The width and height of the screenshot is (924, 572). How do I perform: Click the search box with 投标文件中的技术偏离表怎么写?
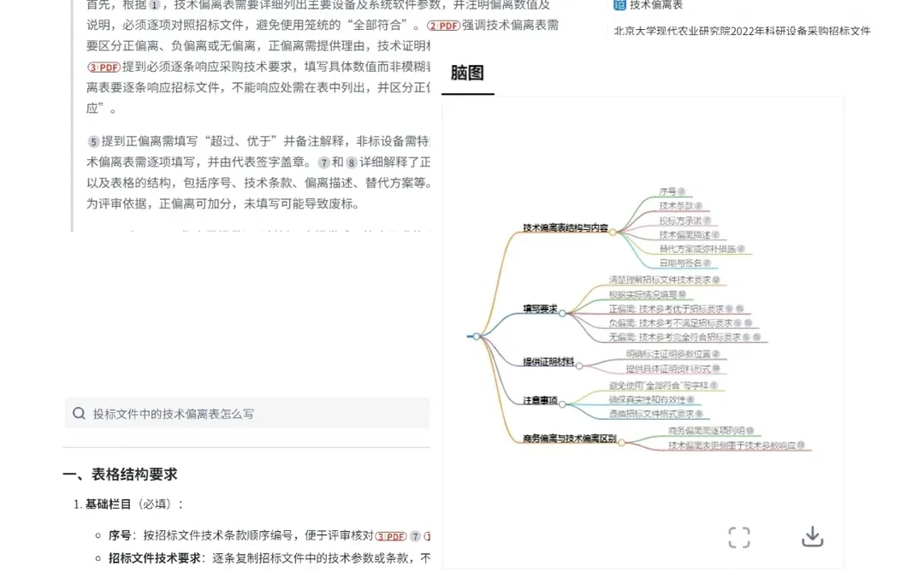(x=247, y=414)
